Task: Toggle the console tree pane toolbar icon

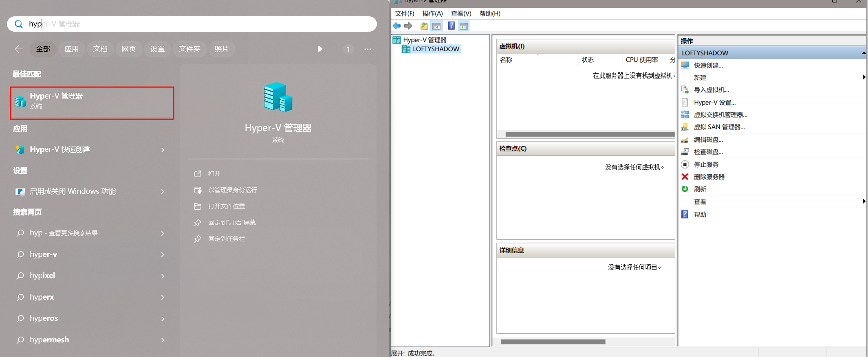Action: (436, 26)
